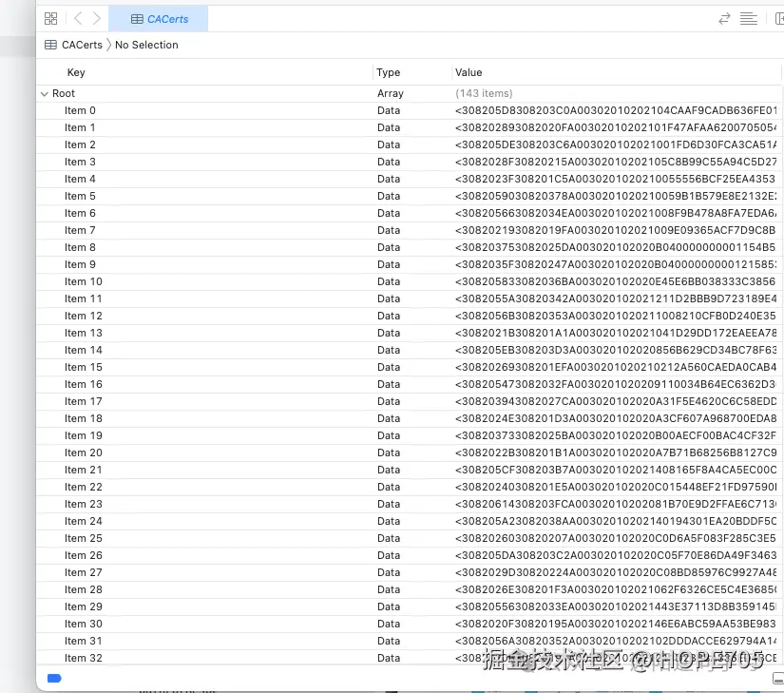The image size is (784, 693).
Task: Select the Item 18 row
Action: pos(409,418)
